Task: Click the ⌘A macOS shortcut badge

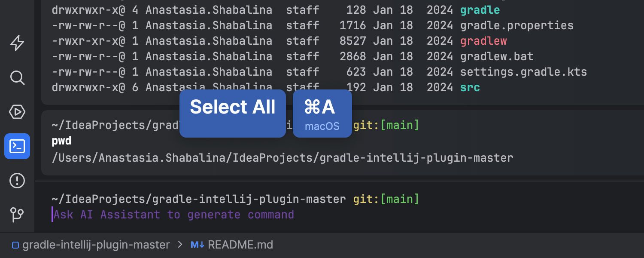Action: point(322,113)
